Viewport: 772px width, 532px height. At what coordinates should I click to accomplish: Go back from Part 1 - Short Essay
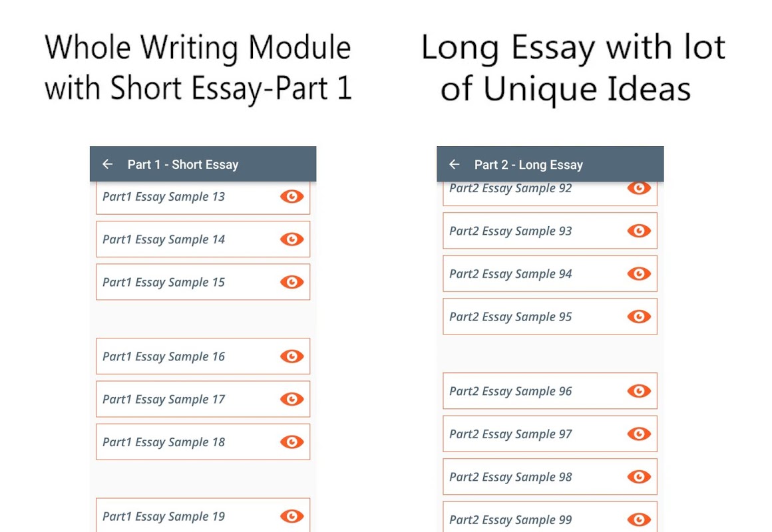pos(108,164)
